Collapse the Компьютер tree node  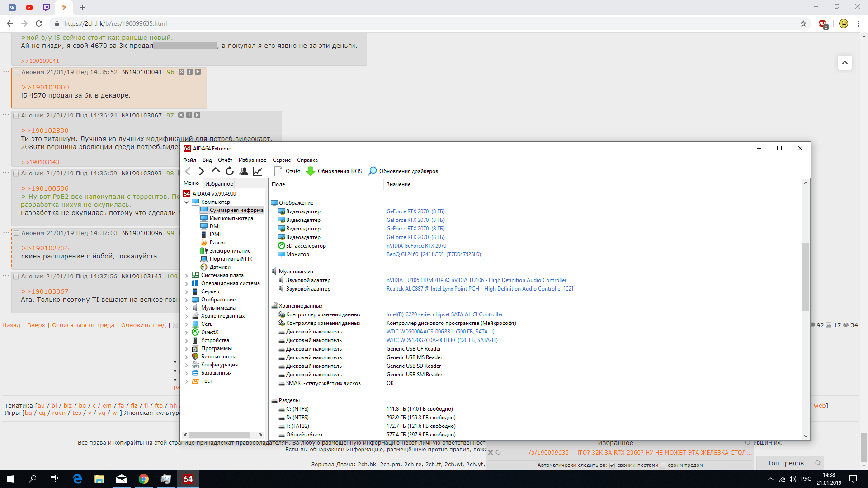pyautogui.click(x=186, y=202)
